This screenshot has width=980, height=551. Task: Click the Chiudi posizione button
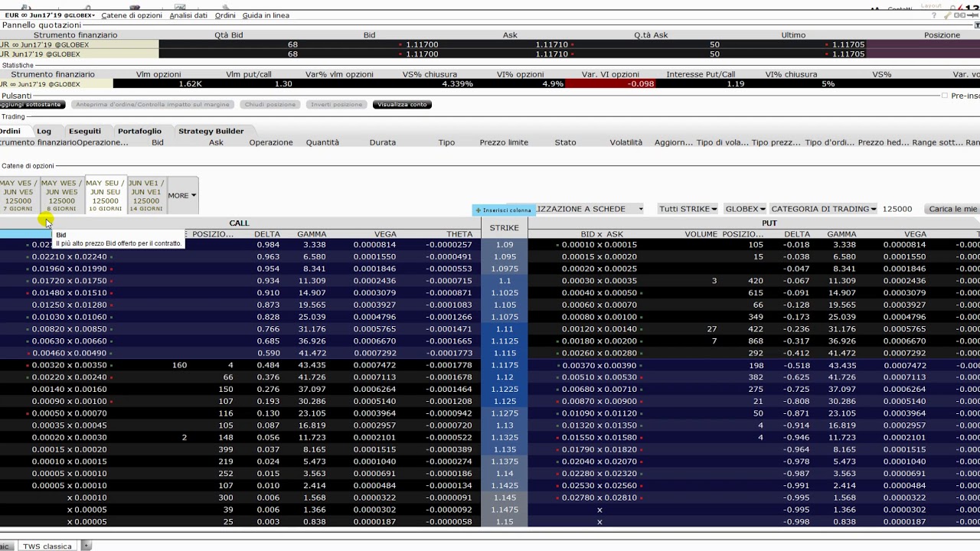pos(270,105)
